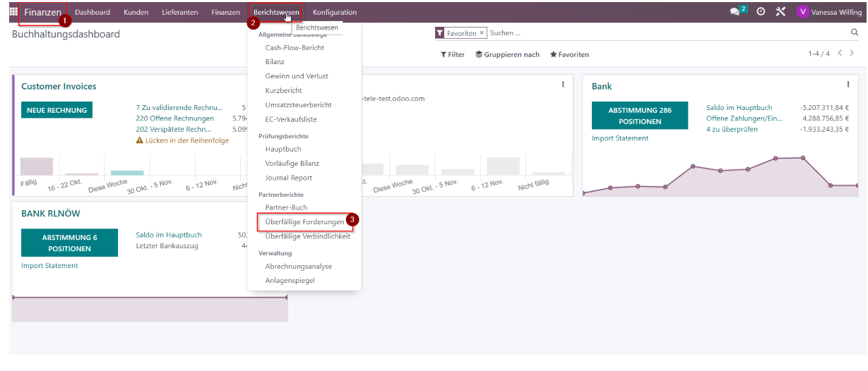
Task: Click Lücken in der Reihenfolge warning
Action: 182,140
